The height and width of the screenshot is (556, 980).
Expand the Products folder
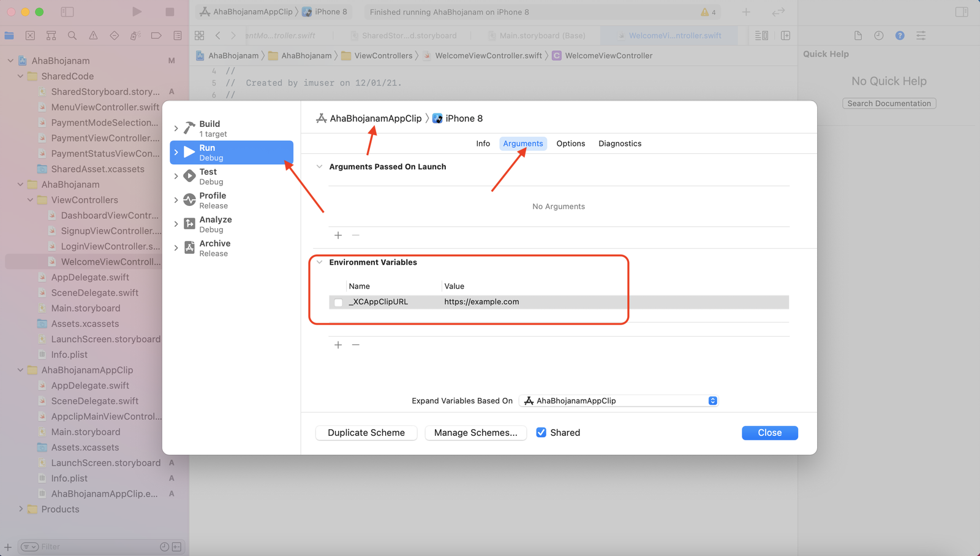pos(21,509)
